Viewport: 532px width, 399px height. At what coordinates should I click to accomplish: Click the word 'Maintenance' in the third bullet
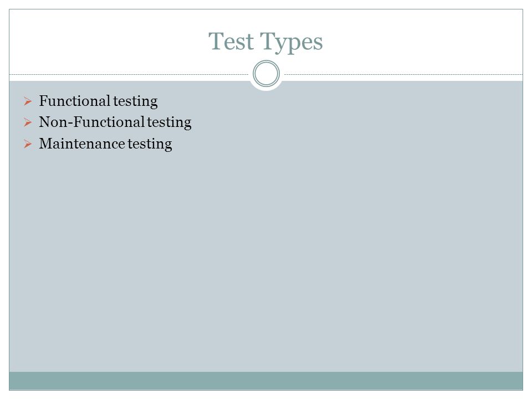click(82, 144)
